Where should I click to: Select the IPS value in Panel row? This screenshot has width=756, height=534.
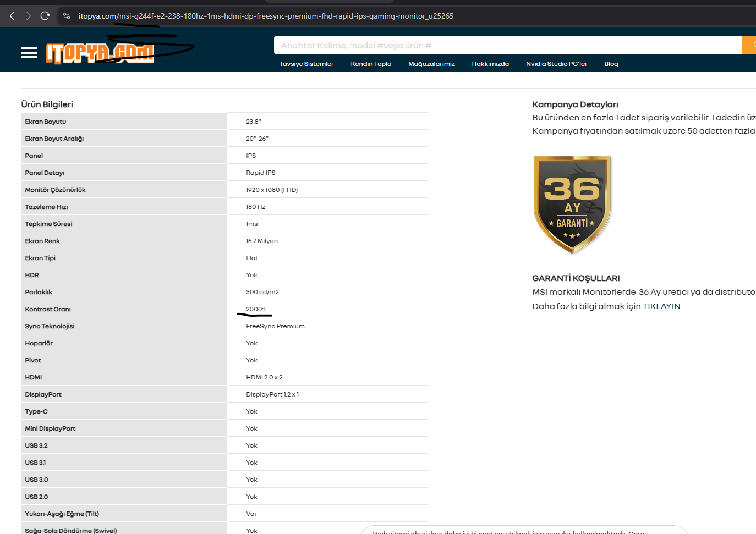point(251,156)
